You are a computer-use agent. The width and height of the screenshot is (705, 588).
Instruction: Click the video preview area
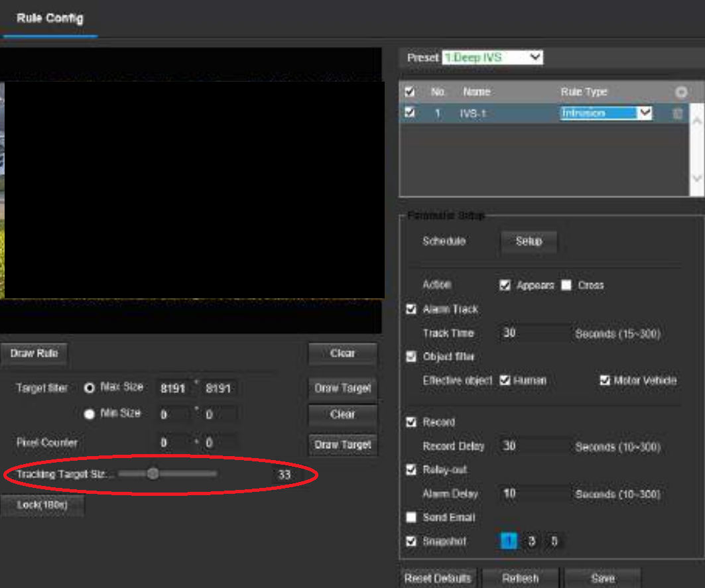pos(192,190)
